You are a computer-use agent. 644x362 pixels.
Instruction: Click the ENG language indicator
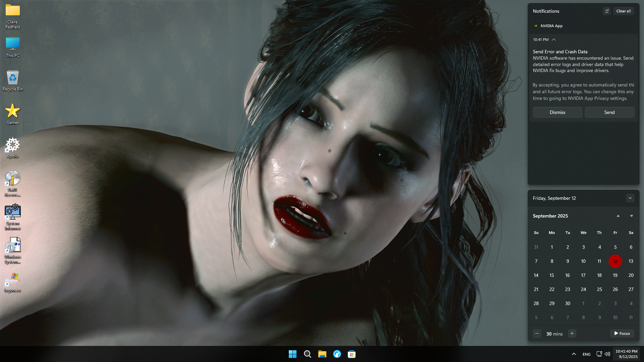[587, 354]
